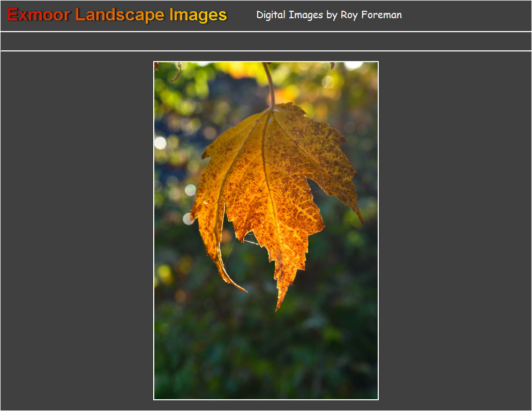Click the word Landscape in the title
Viewport: 532px width, 411px height.
121,15
